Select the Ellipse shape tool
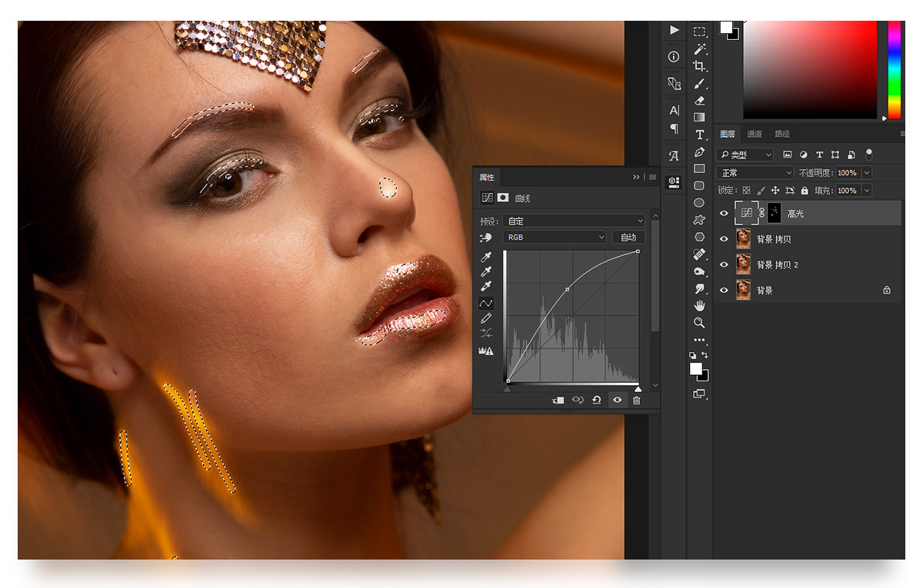This screenshot has height=588, width=923. click(699, 203)
